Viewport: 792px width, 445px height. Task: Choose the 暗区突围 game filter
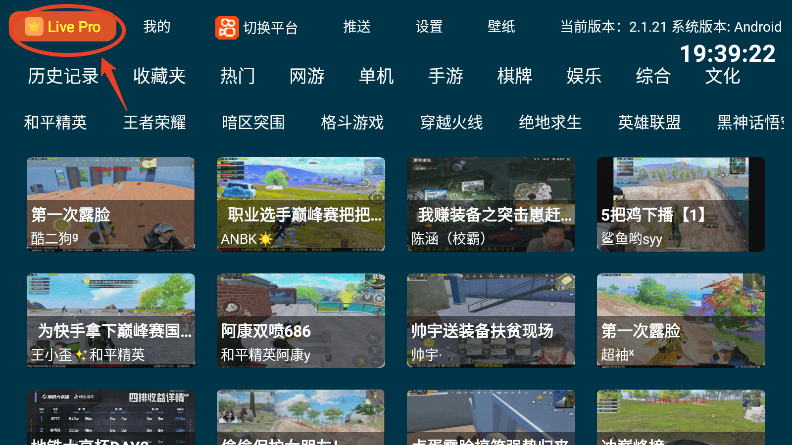pyautogui.click(x=254, y=122)
